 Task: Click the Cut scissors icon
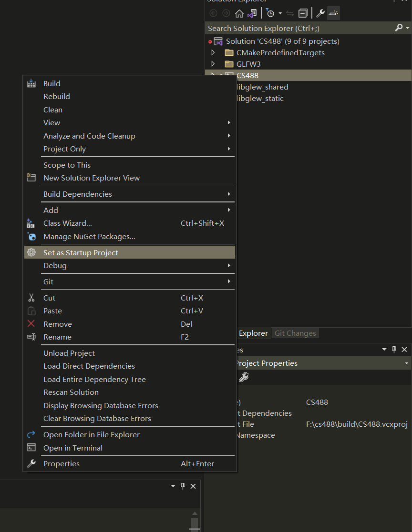[x=31, y=298]
